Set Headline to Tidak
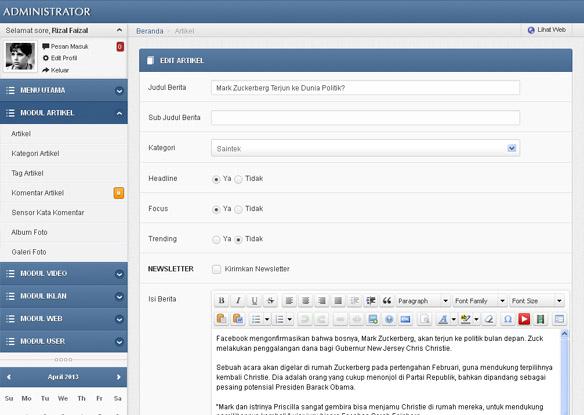The width and height of the screenshot is (584, 415). (238, 180)
